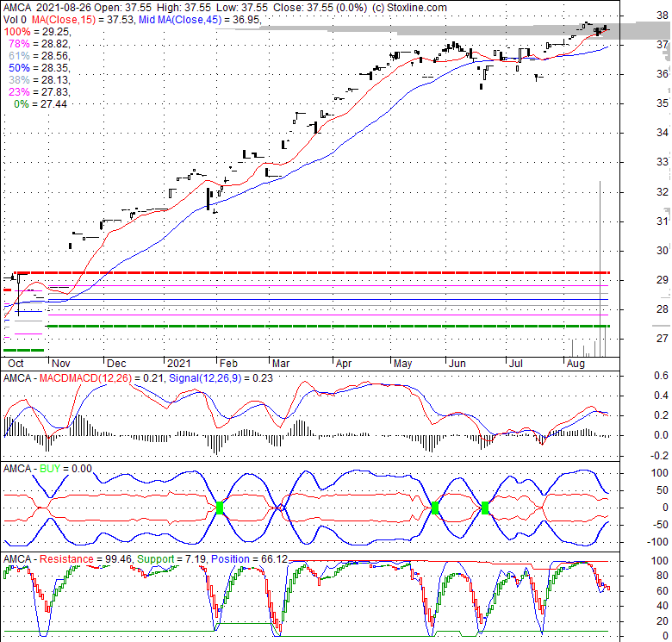The width and height of the screenshot is (672, 642).
Task: Click the 2021 year axis label
Action: coord(178,364)
